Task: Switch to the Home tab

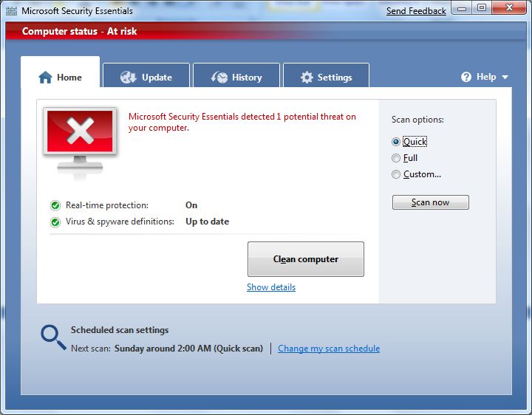Action: click(61, 72)
